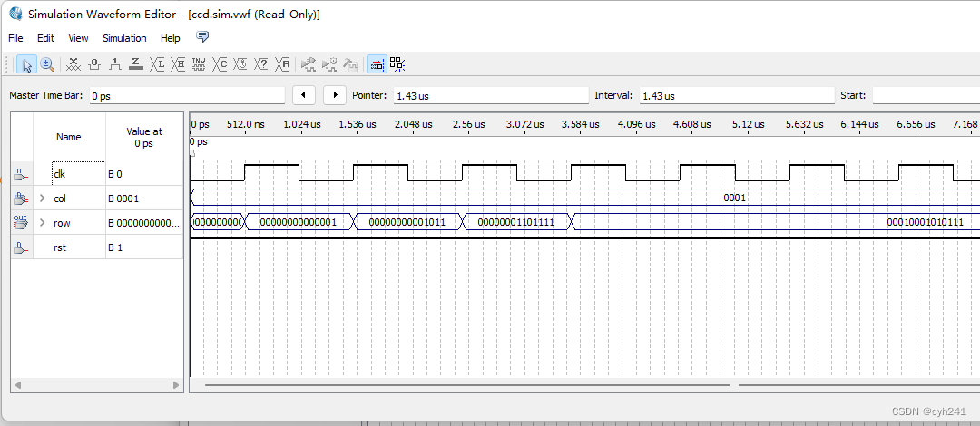Invert the selected waveform (INV)
Screen dimensions: 980x426
(x=199, y=64)
